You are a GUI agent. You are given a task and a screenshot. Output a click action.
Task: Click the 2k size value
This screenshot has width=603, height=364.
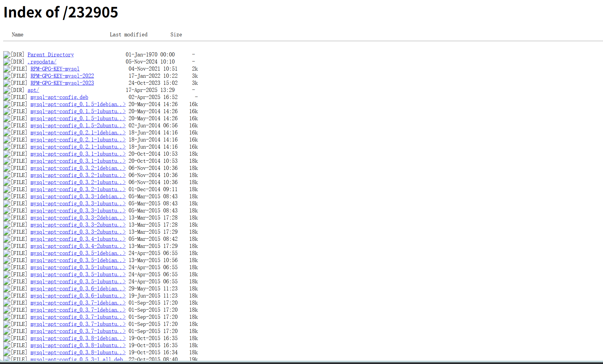click(195, 69)
